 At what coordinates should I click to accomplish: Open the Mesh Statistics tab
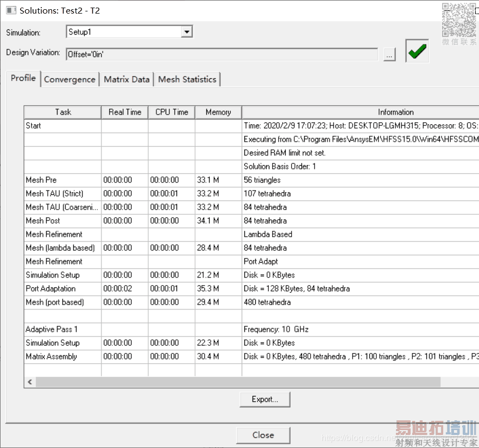(187, 79)
